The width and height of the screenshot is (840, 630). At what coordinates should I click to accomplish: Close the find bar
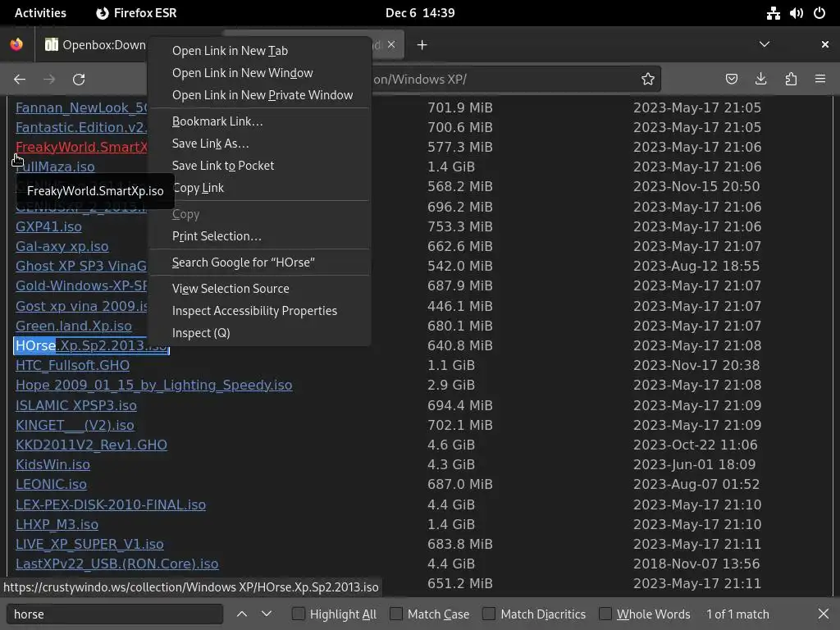coord(824,614)
